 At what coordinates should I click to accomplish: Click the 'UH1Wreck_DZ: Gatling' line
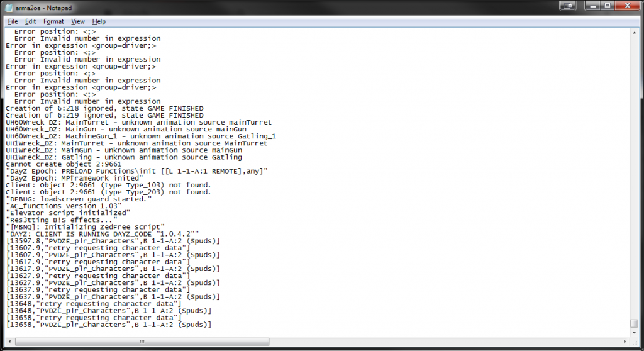124,157
